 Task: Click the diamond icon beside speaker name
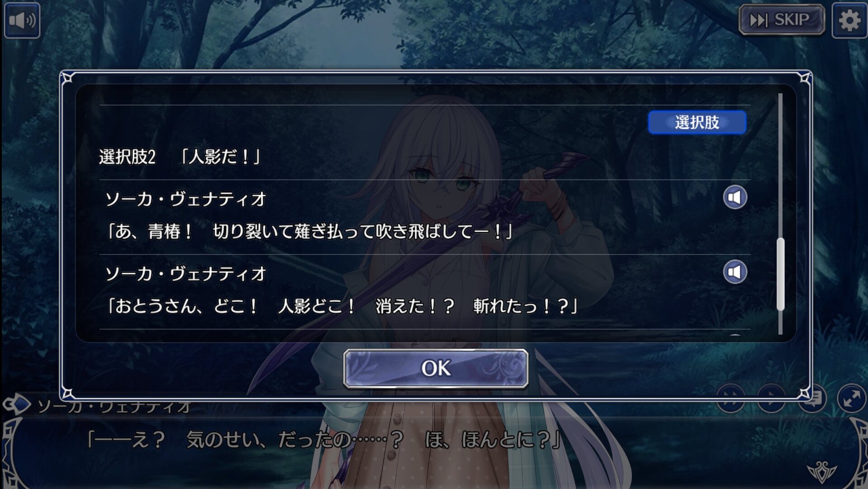point(17,404)
